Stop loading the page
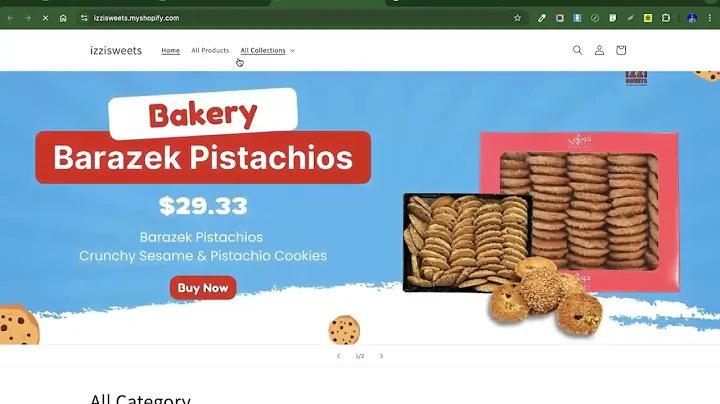The height and width of the screenshot is (404, 720). 45,18
